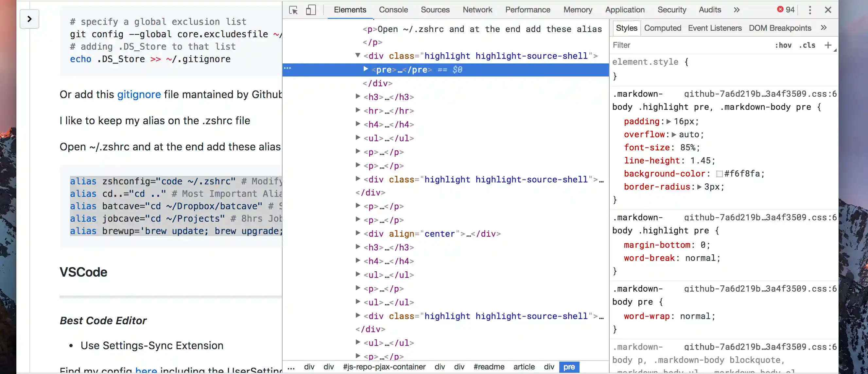Expand the sidebar arrow button on page
Viewport: 868px width, 374px height.
click(x=29, y=19)
